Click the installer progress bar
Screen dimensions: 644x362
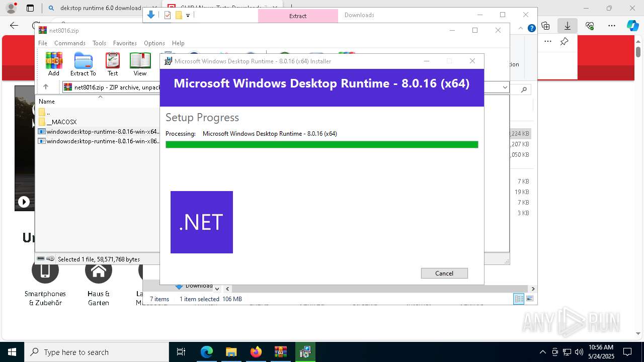[x=321, y=145]
